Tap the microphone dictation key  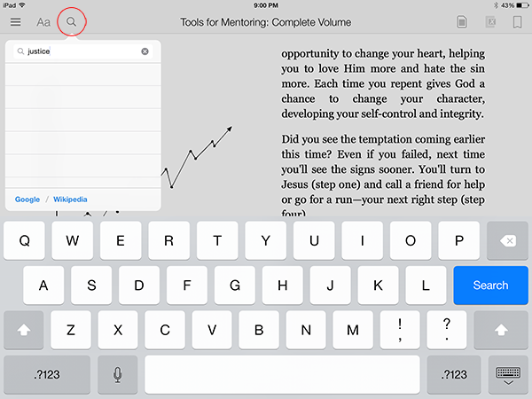pos(117,374)
